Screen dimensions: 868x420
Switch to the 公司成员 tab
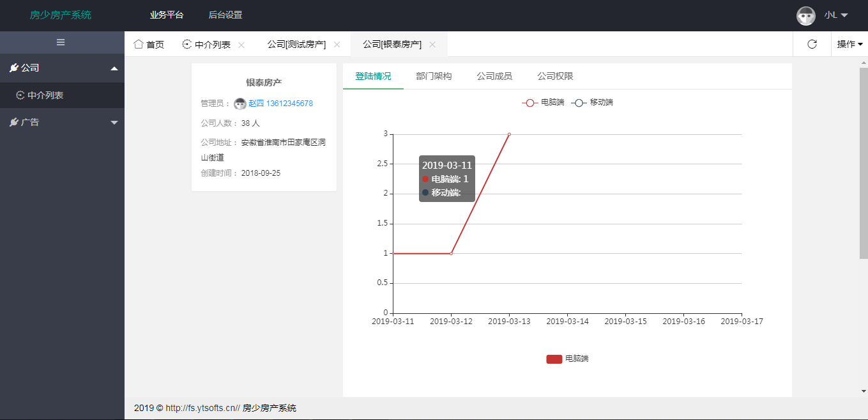(x=494, y=76)
